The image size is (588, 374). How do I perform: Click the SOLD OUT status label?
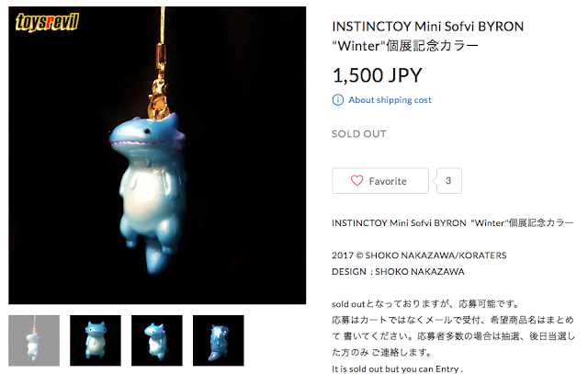click(x=359, y=134)
